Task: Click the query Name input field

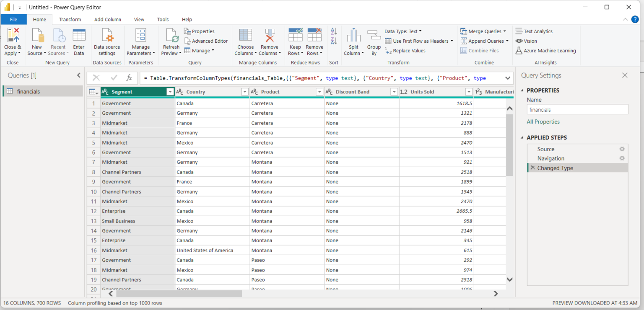Action: coord(577,110)
